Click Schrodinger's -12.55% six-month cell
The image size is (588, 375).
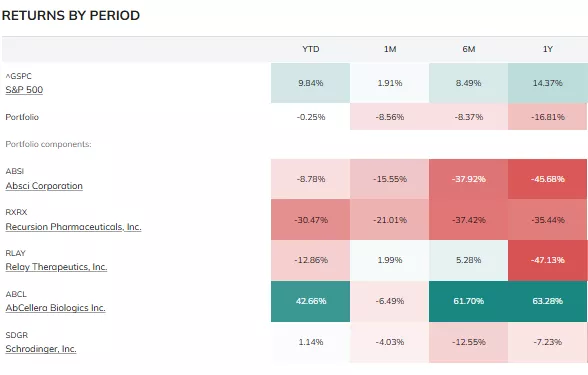(468, 342)
